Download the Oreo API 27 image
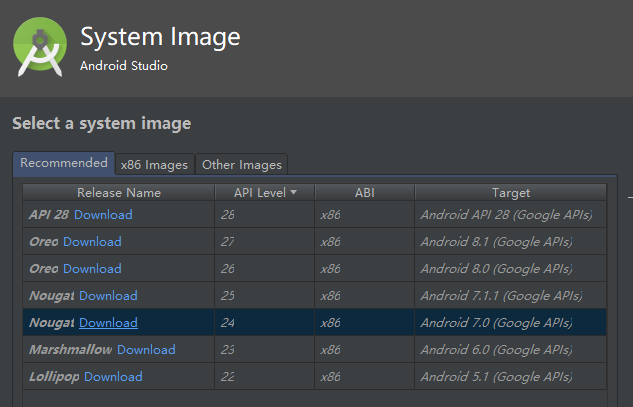The image size is (633, 407). [92, 241]
